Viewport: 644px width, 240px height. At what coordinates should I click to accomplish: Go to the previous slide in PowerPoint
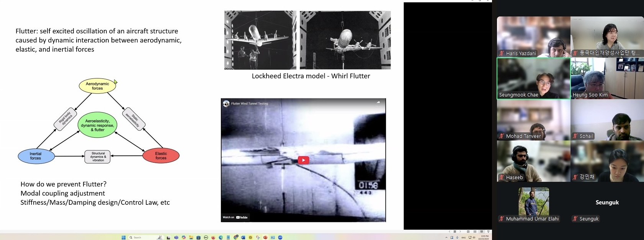(x=449, y=232)
